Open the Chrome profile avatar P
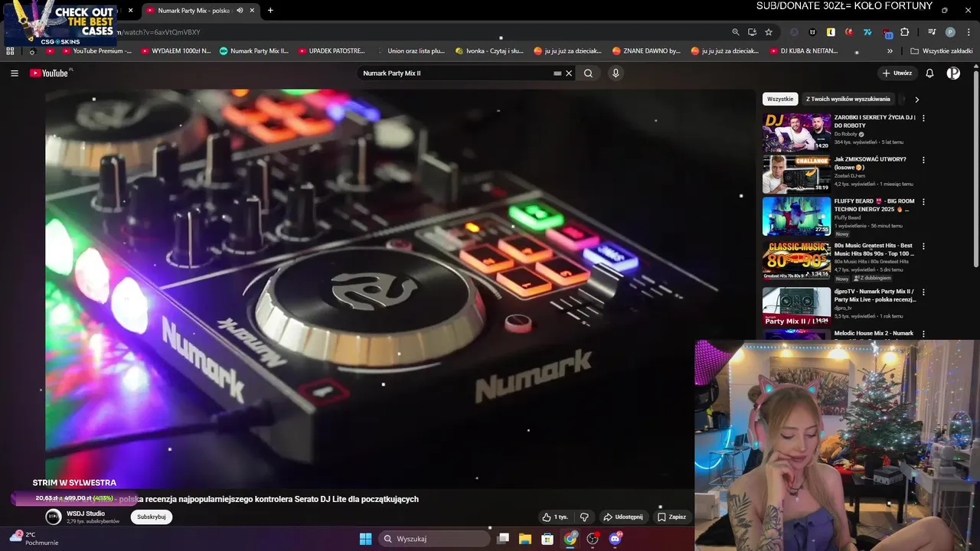This screenshot has height=551, width=980. click(950, 32)
